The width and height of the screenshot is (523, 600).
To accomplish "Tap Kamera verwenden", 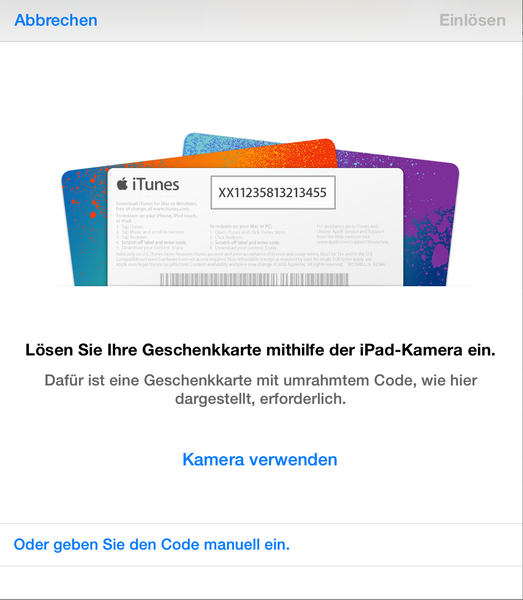I will (x=260, y=460).
